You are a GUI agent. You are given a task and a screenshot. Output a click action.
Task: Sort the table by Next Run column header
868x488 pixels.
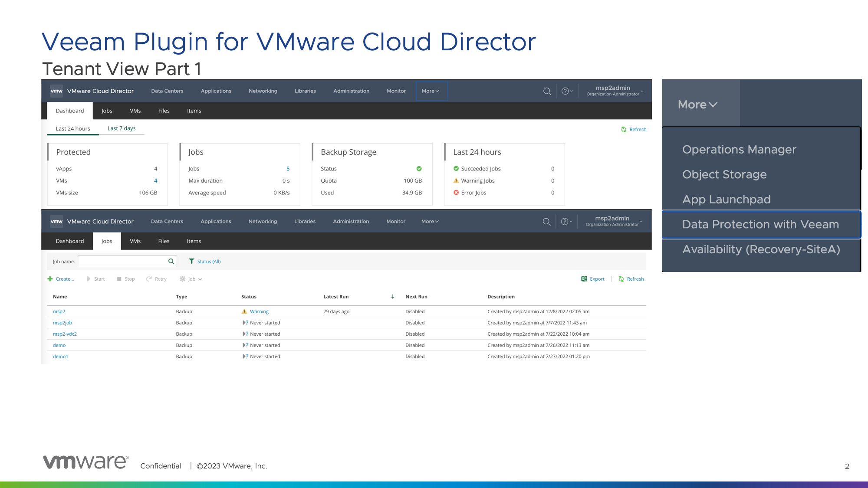pos(416,297)
